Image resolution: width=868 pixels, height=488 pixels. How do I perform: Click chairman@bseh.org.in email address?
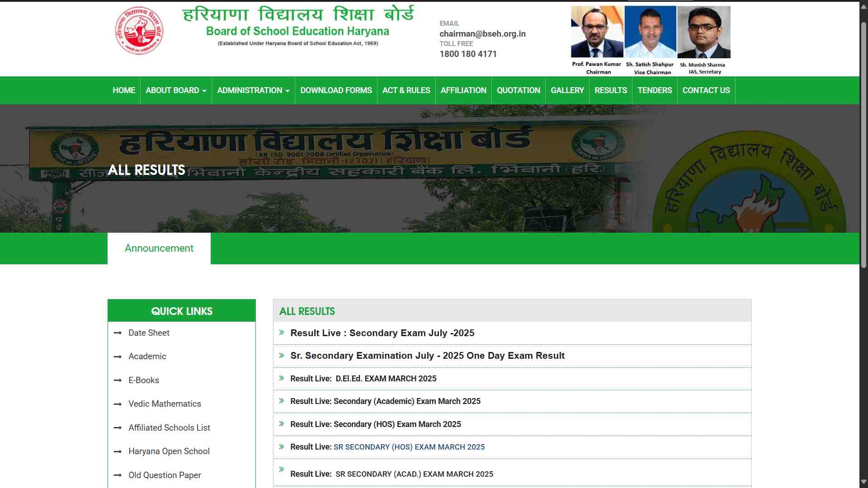(x=482, y=34)
